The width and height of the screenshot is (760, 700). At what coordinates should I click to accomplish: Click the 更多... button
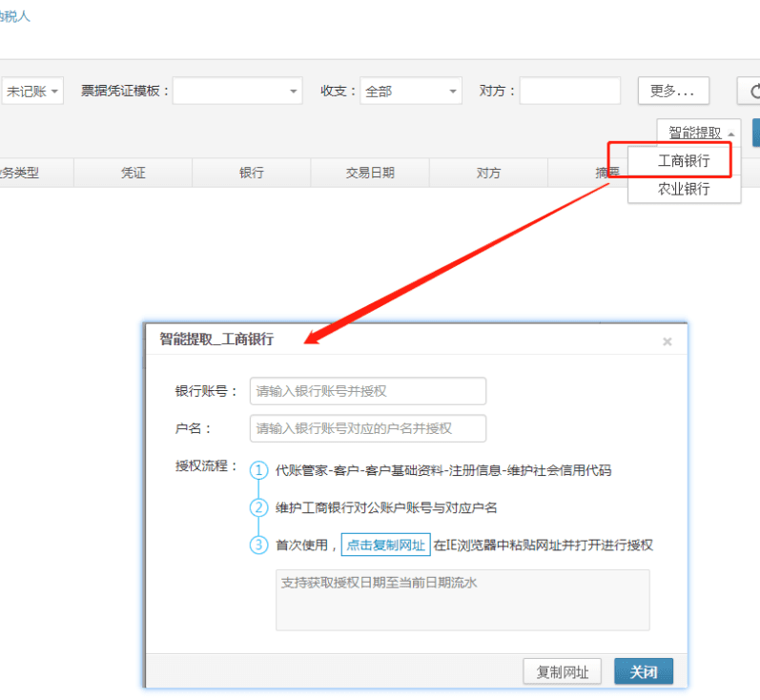coord(673,91)
